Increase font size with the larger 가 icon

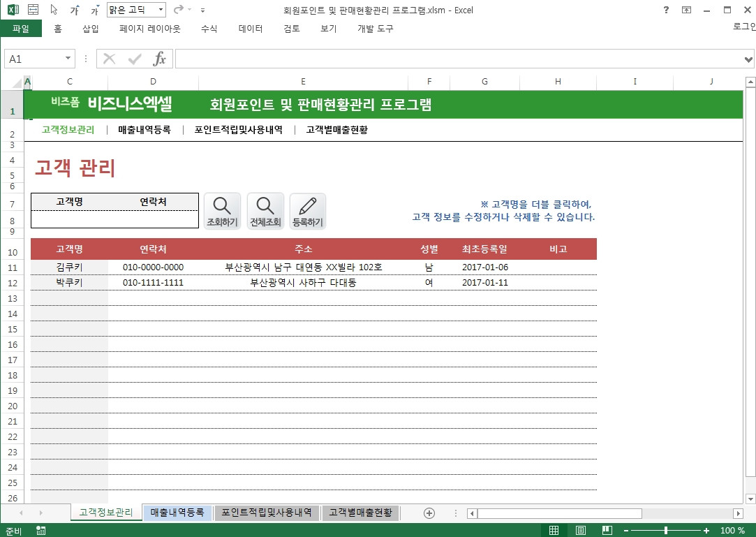(x=75, y=10)
